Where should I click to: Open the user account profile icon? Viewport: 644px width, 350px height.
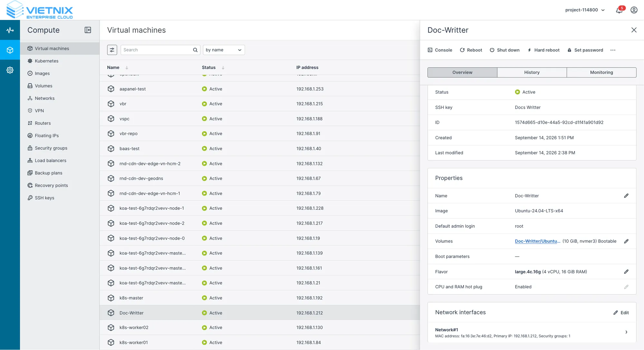pos(634,10)
